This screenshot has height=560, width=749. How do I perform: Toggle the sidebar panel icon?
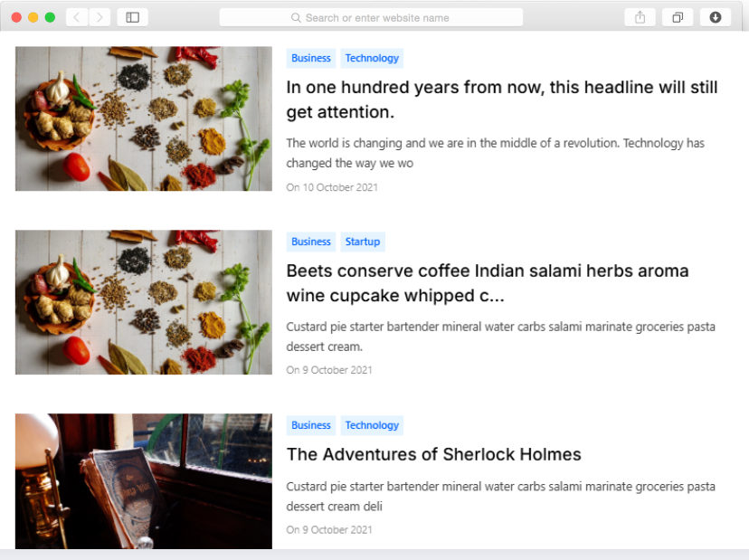click(x=133, y=17)
